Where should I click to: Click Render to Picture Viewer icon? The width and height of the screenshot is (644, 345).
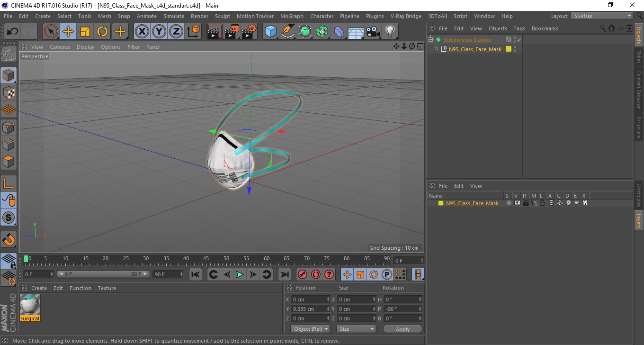[x=232, y=32]
